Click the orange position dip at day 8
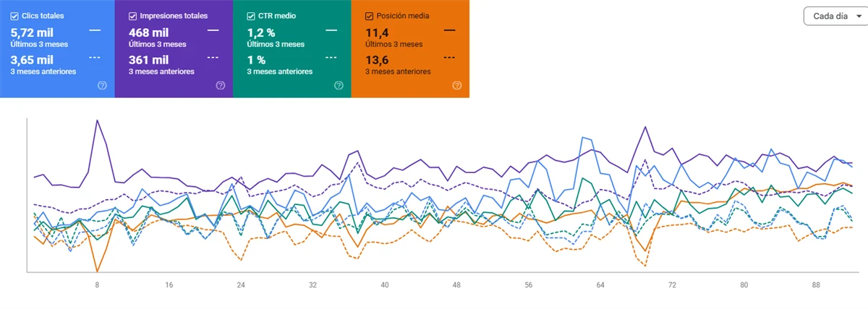This screenshot has height=310, width=868. click(97, 271)
